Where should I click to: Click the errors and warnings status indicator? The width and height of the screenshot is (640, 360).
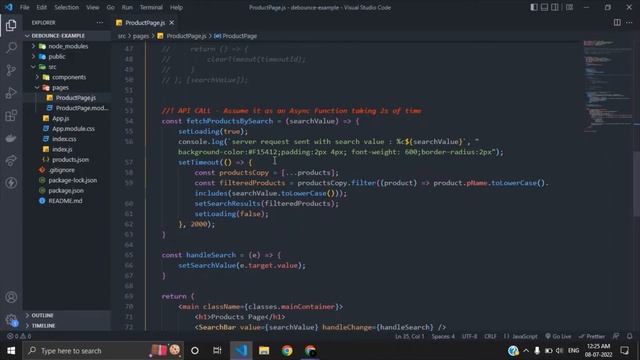click(x=19, y=336)
